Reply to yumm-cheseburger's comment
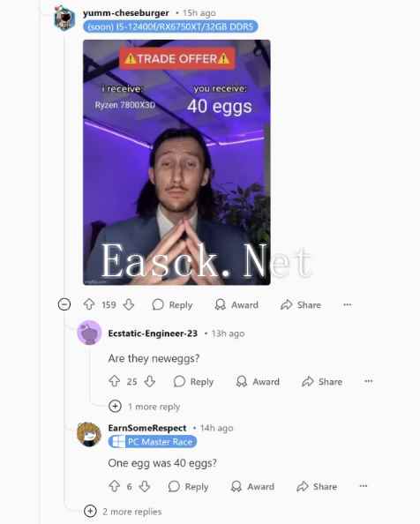The image size is (420, 524). pyautogui.click(x=172, y=304)
